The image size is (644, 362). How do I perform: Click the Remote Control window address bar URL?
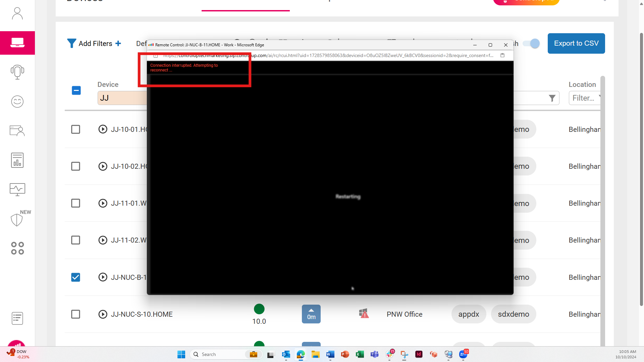coord(328,55)
